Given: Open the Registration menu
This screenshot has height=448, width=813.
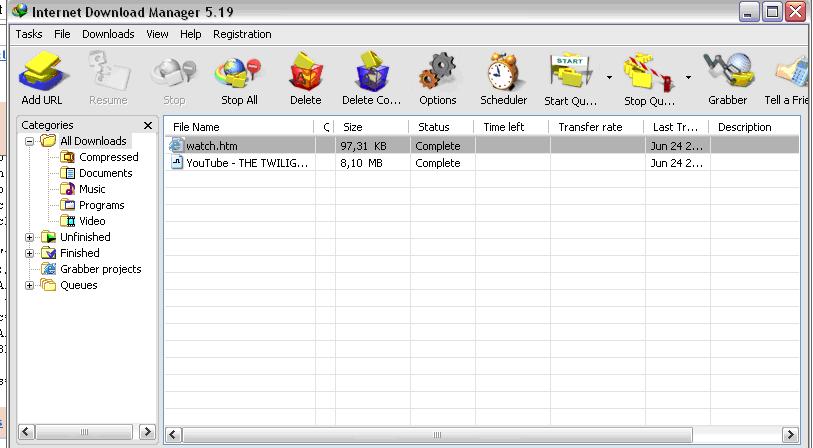Looking at the screenshot, I should (242, 34).
